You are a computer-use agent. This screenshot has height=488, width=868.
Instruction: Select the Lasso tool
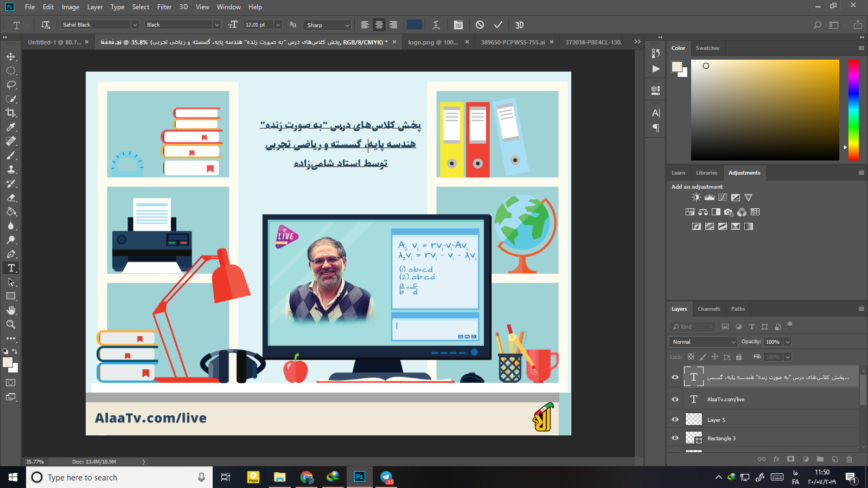point(11,85)
